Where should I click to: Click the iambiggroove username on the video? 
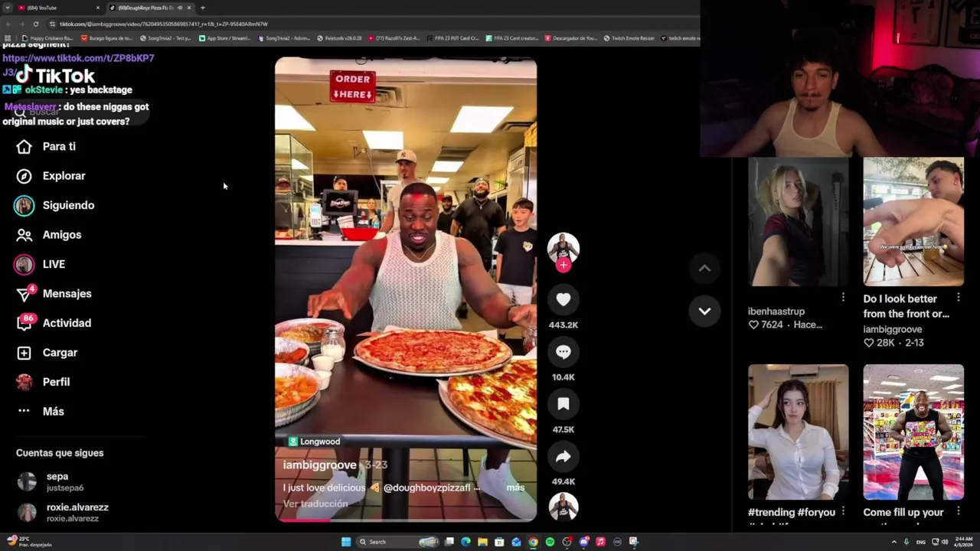click(320, 465)
